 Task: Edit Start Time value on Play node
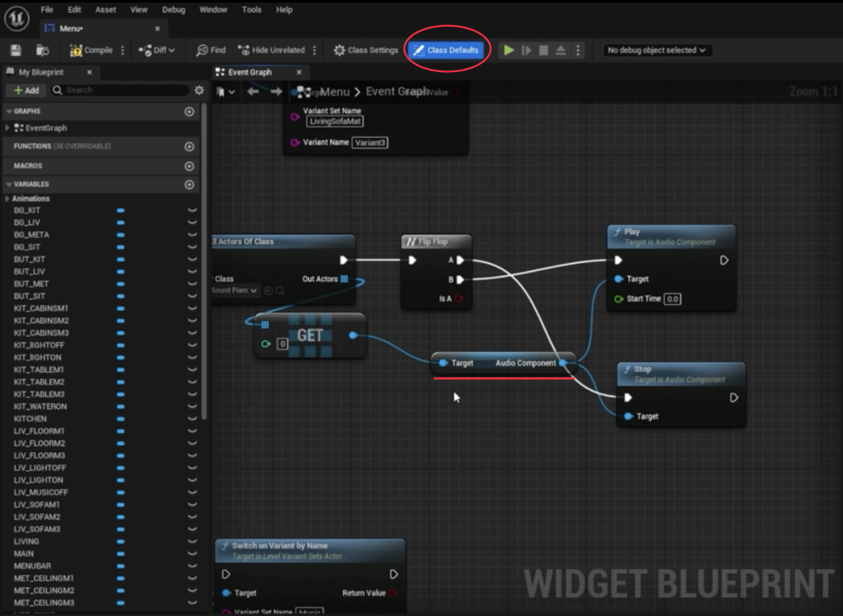click(673, 299)
